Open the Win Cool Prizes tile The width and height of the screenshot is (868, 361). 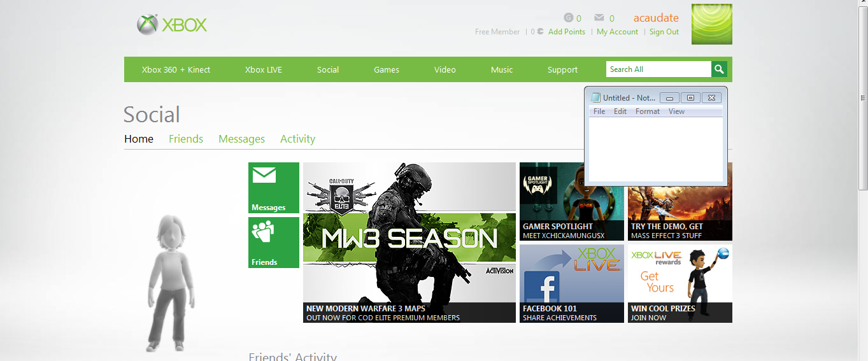(x=680, y=283)
